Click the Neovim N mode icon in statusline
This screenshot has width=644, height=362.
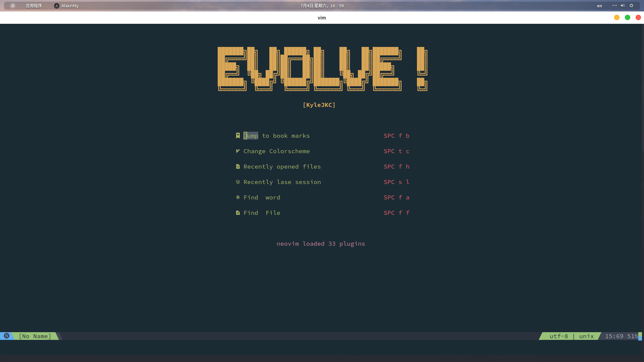[6, 336]
